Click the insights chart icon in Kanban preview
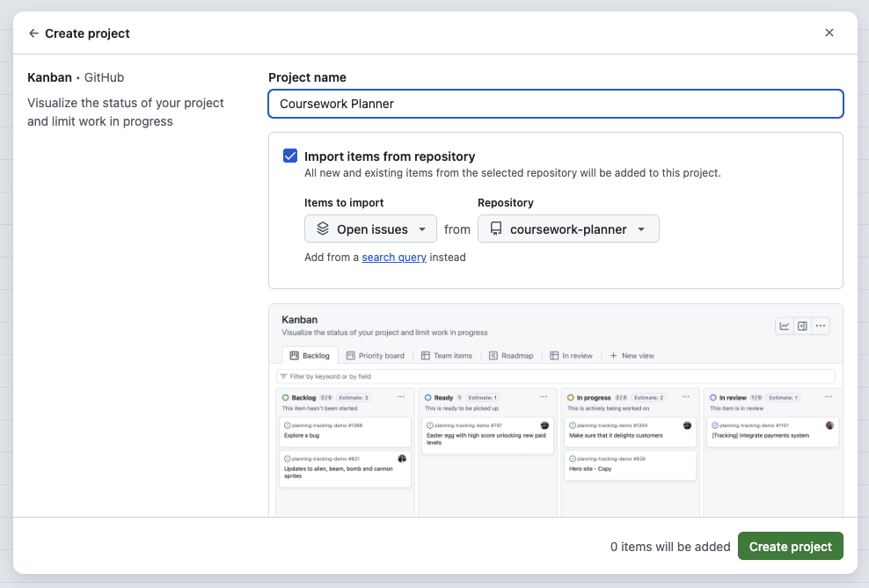 785,325
